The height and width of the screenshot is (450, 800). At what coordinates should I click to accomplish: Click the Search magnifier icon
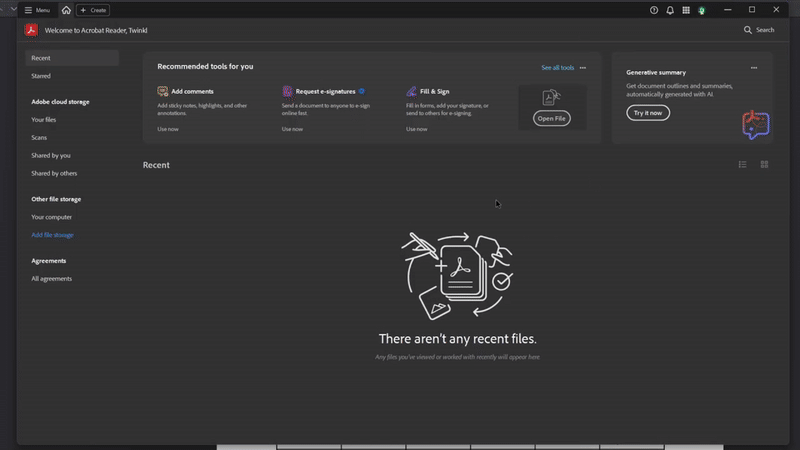747,30
